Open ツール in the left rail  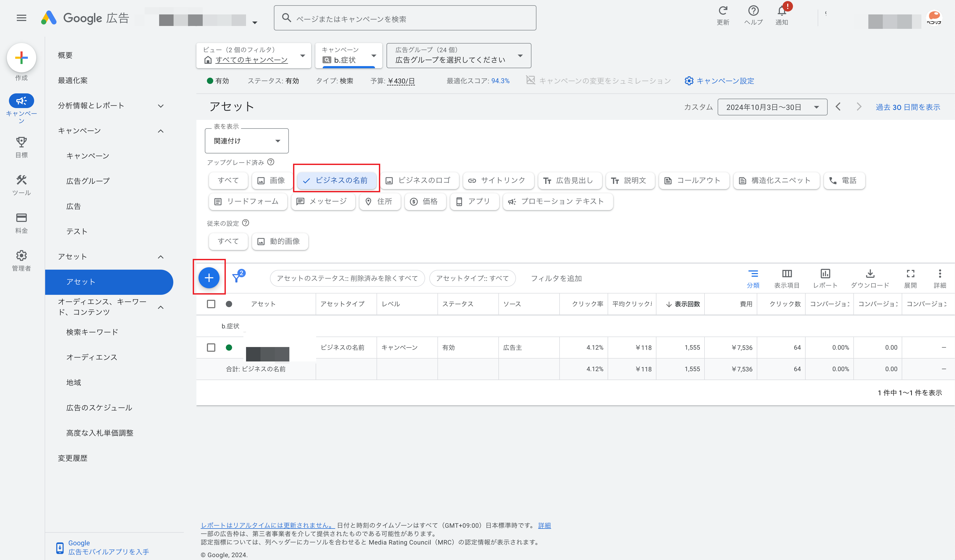click(21, 184)
